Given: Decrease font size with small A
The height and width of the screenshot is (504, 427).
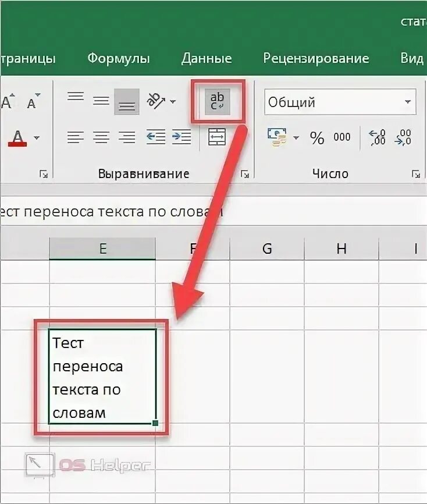Looking at the screenshot, I should coord(33,102).
